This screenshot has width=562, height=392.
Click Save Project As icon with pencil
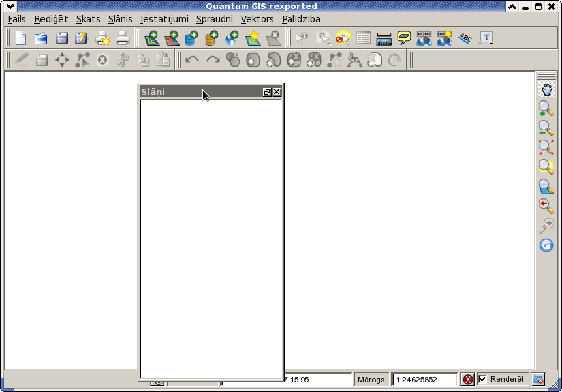coord(82,38)
